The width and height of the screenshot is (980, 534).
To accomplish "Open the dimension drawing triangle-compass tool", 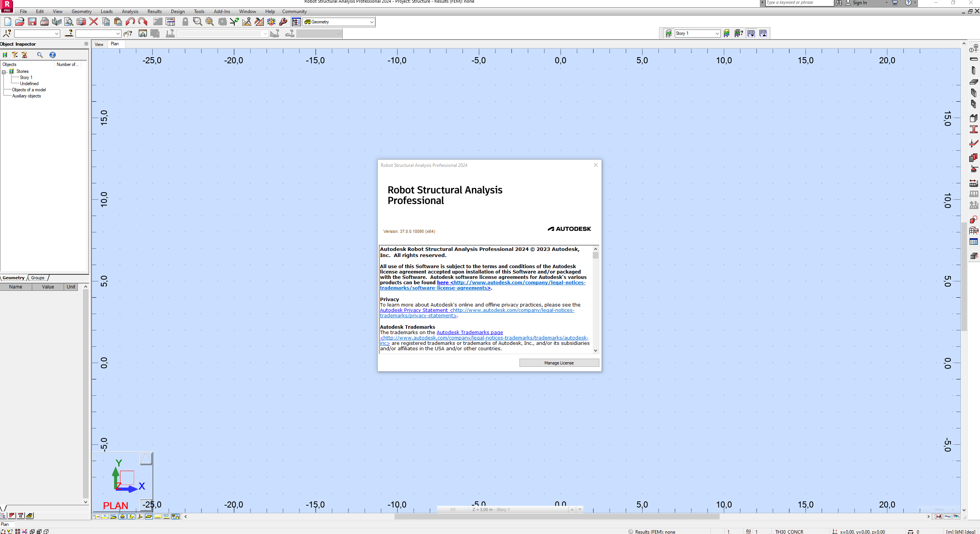I will (247, 22).
